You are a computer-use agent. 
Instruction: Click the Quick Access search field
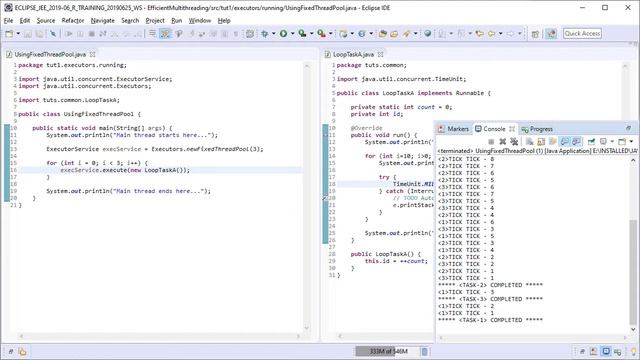(x=582, y=33)
